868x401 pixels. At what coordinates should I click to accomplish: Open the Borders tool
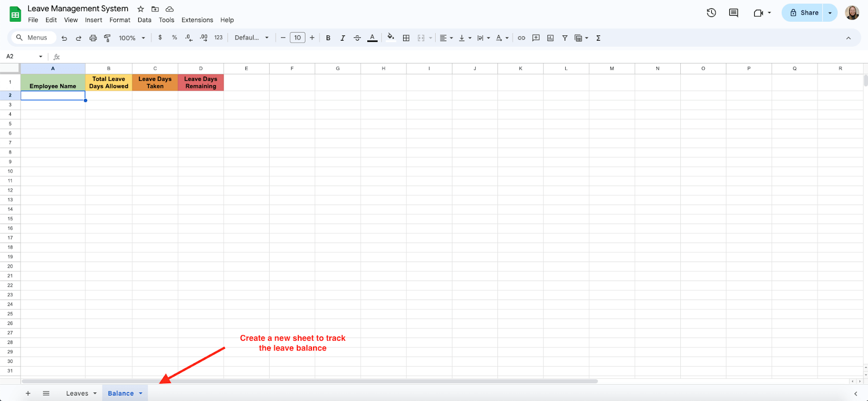(406, 38)
